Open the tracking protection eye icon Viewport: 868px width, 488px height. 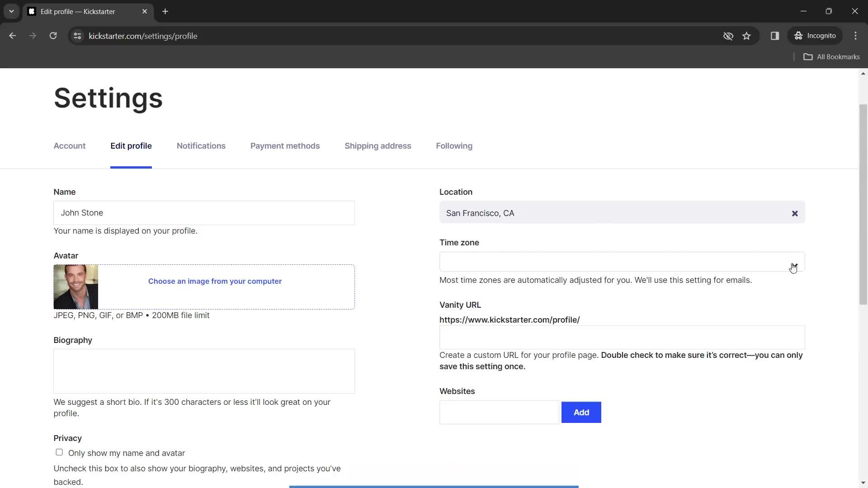pyautogui.click(x=728, y=36)
